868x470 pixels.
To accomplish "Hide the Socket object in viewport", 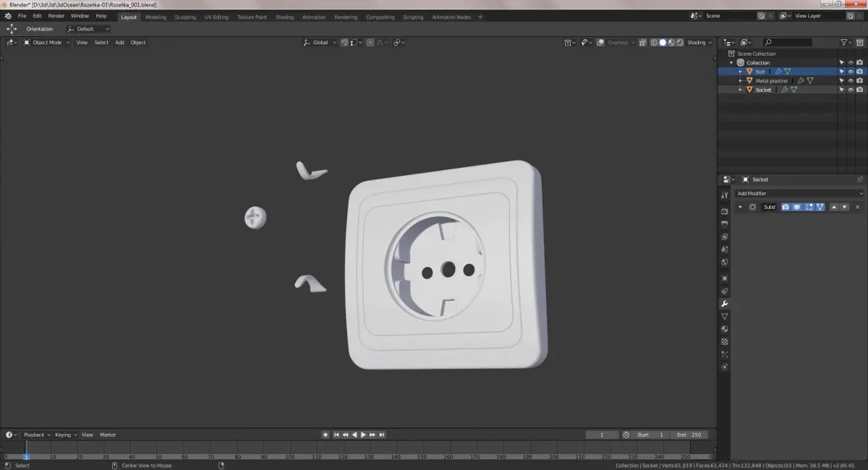I will pos(851,90).
